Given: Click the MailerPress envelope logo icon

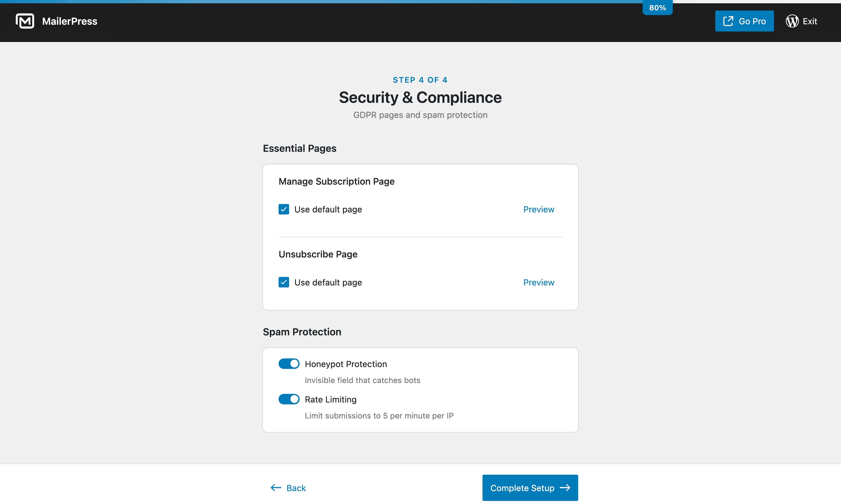Looking at the screenshot, I should [x=25, y=21].
